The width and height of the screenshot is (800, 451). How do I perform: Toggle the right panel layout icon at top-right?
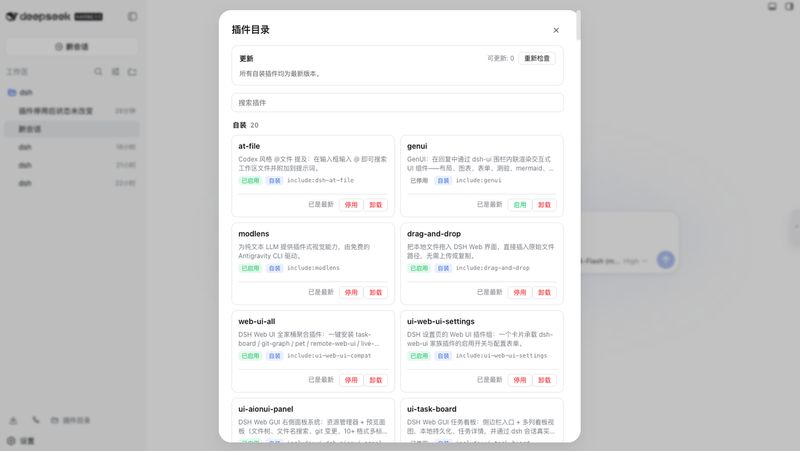(x=789, y=6)
